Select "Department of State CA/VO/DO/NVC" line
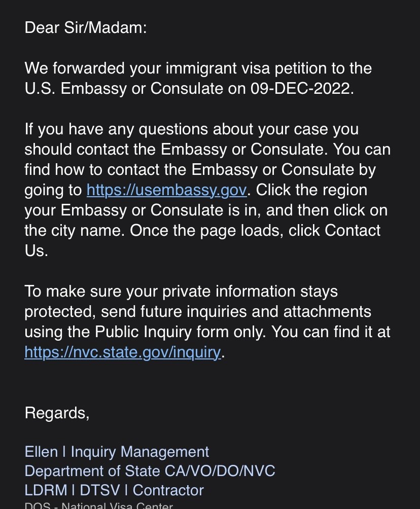 click(x=150, y=471)
